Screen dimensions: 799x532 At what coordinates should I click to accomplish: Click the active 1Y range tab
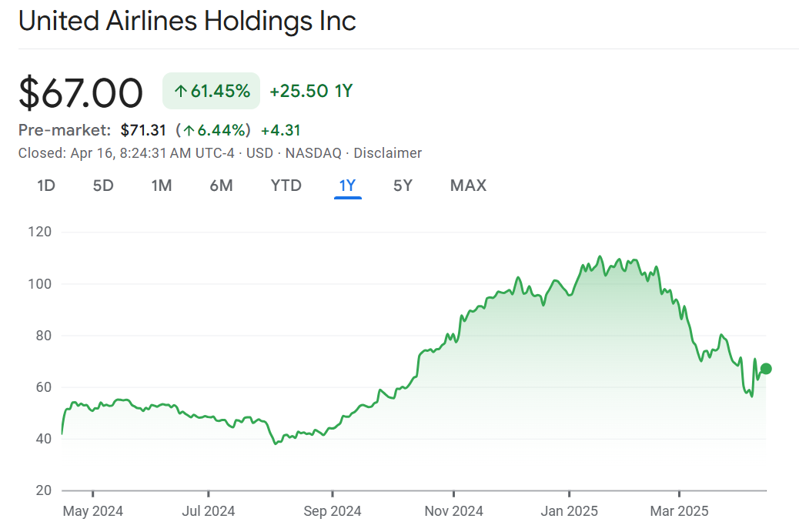click(x=347, y=186)
